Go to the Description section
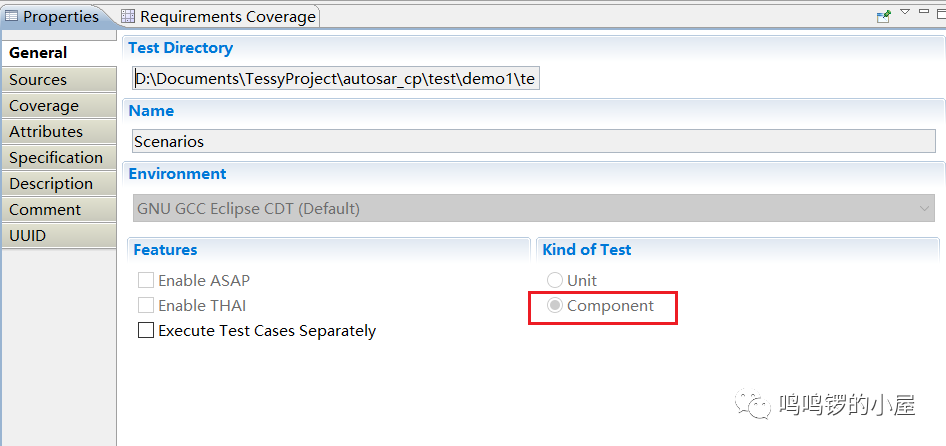 pos(51,184)
